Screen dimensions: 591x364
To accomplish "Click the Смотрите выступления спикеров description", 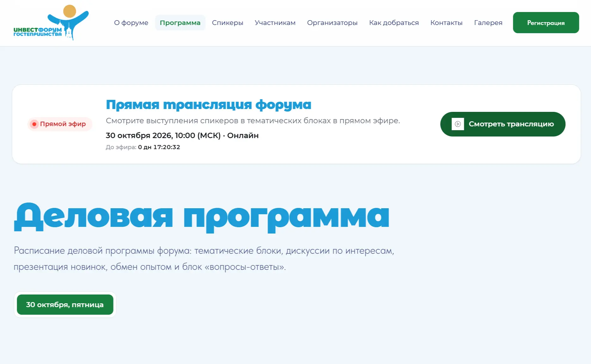I will point(253,121).
